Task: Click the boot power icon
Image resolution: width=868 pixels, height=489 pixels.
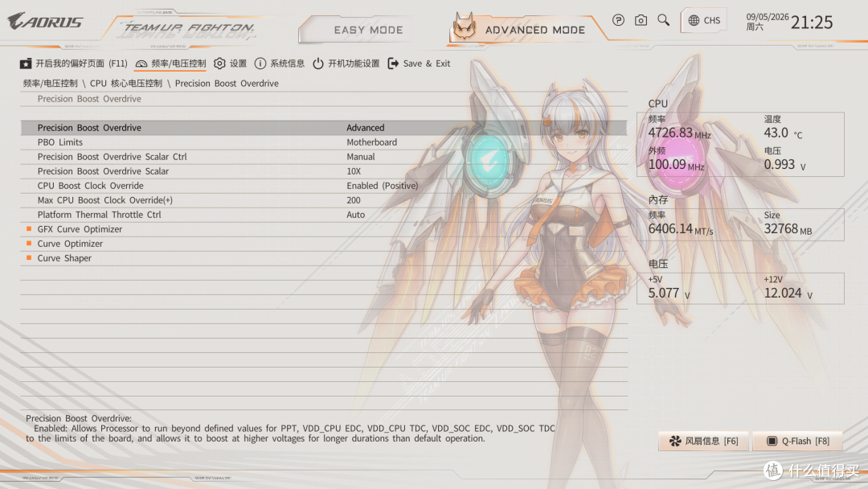Action: pyautogui.click(x=317, y=64)
